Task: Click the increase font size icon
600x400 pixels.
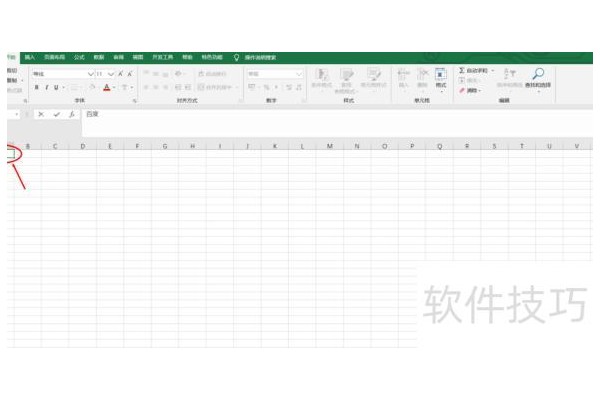Action: (x=121, y=73)
